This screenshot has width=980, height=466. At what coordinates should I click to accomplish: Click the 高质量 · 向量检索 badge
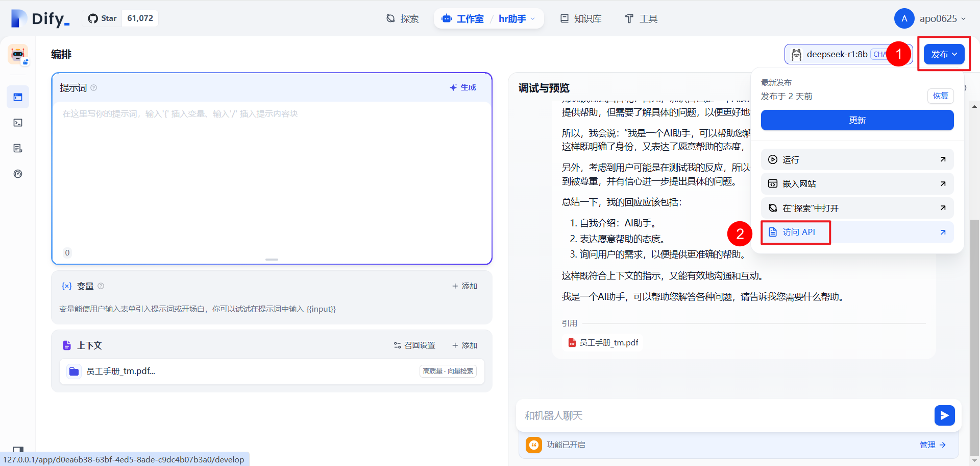[x=448, y=371]
